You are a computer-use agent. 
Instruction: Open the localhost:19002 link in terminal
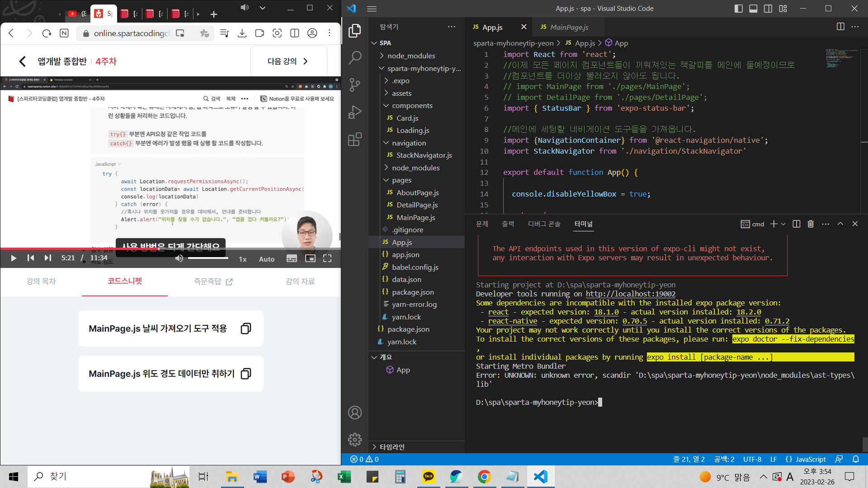tap(631, 294)
